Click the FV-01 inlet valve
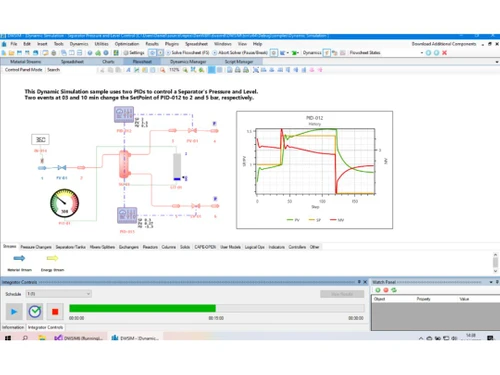The width and height of the screenshot is (500, 375). [x=62, y=168]
